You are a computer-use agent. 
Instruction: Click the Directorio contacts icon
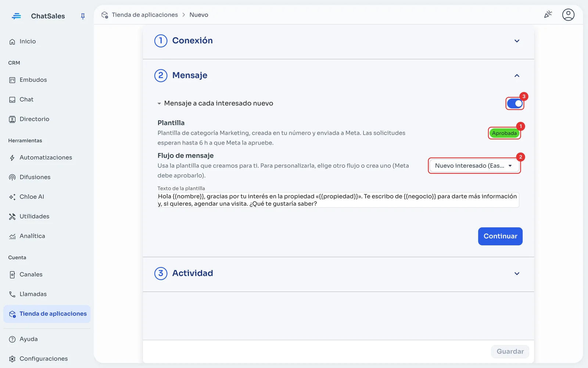click(12, 119)
